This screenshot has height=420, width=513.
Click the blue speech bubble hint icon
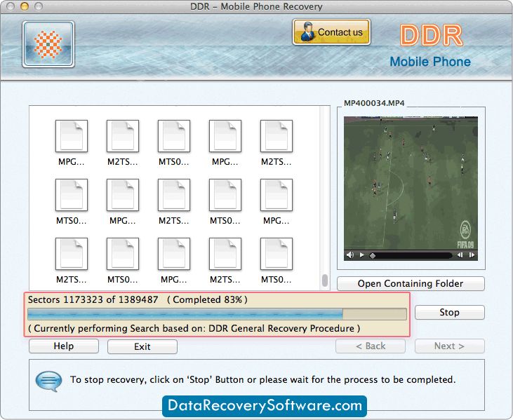click(48, 381)
